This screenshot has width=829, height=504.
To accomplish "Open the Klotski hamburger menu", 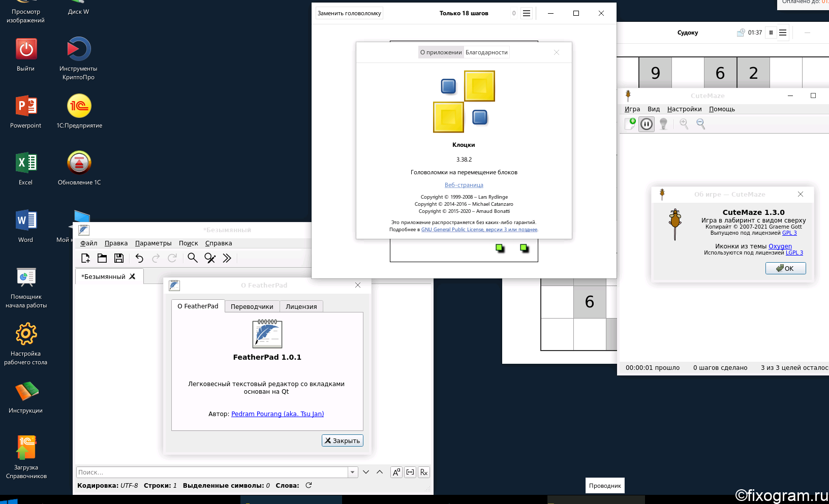I will [527, 13].
